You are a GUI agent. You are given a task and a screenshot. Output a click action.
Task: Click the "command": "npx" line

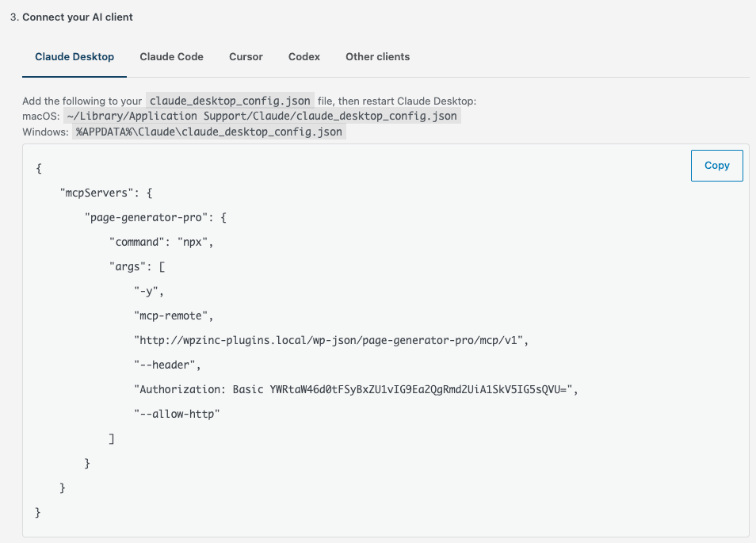tap(161, 242)
